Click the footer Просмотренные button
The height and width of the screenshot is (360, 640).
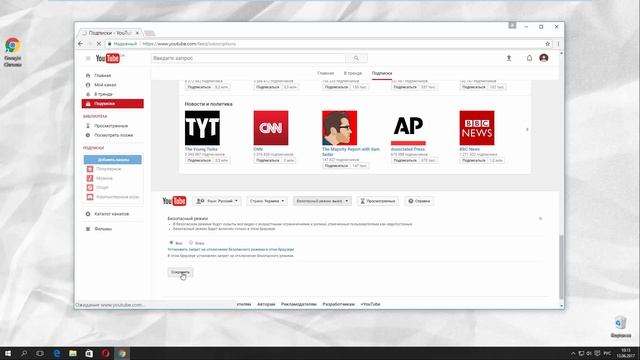coord(378,201)
